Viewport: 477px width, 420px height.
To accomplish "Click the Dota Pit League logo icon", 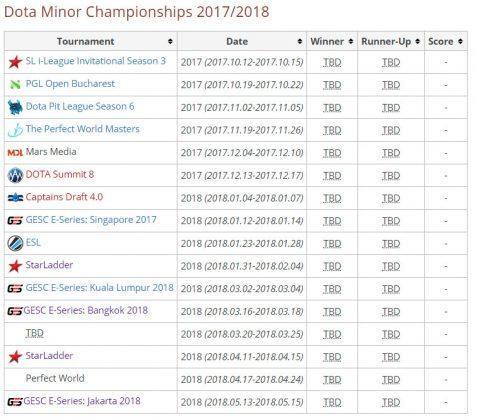I will click(15, 107).
